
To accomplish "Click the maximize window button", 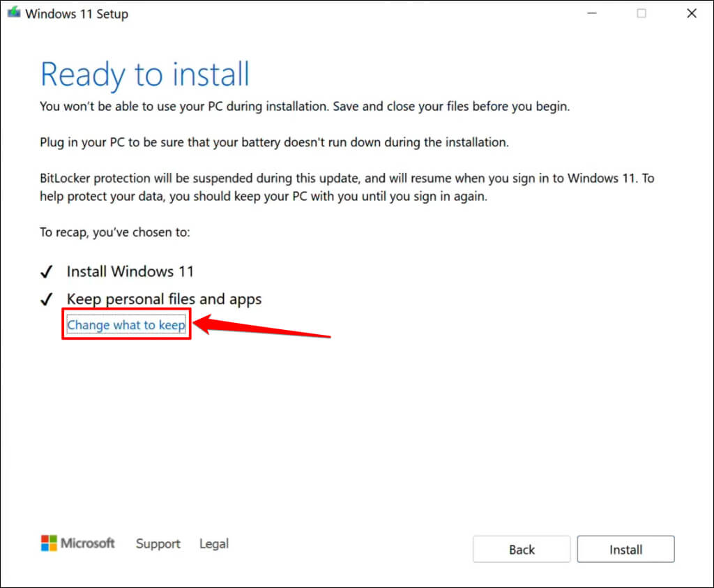I will (641, 14).
